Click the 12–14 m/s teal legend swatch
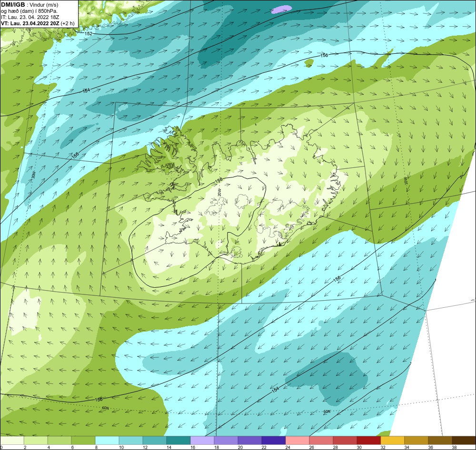The width and height of the screenshot is (476, 450). pyautogui.click(x=155, y=440)
